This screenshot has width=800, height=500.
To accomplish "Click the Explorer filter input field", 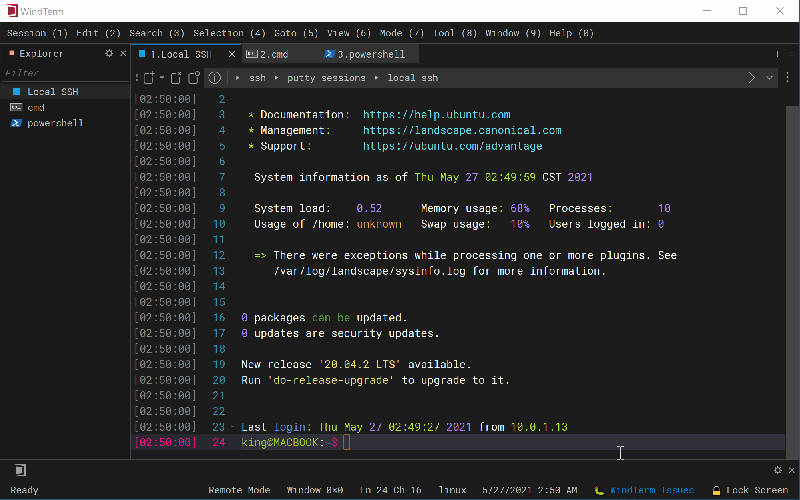I will point(65,73).
